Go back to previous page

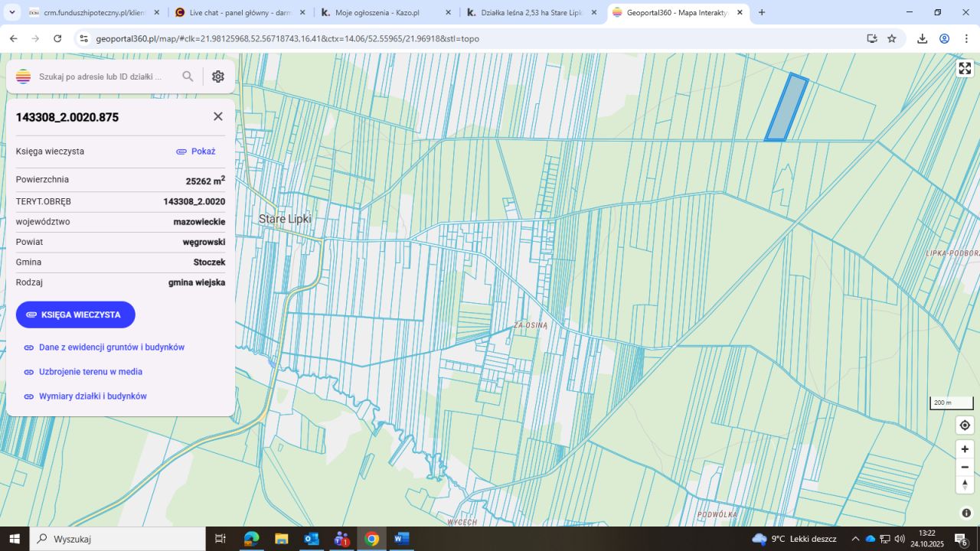[x=13, y=38]
